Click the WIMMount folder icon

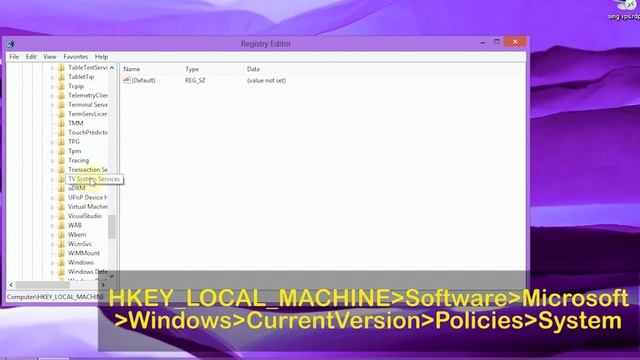(61, 253)
